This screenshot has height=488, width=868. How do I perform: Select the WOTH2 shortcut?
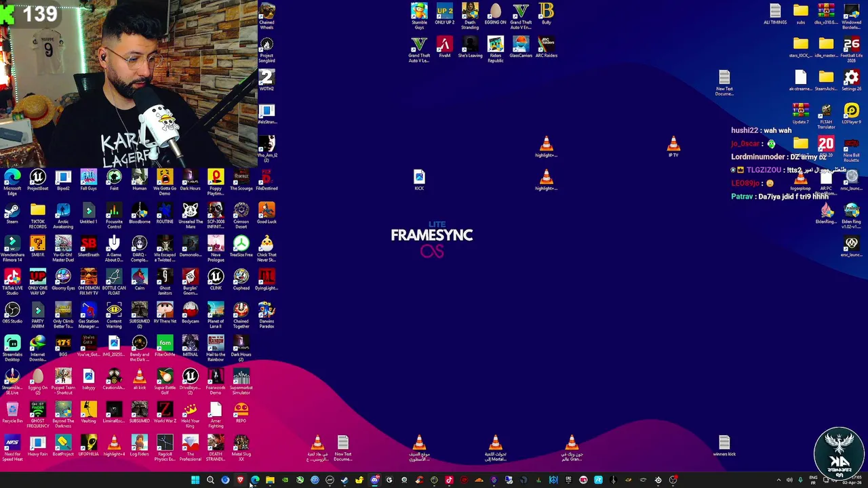tap(267, 80)
